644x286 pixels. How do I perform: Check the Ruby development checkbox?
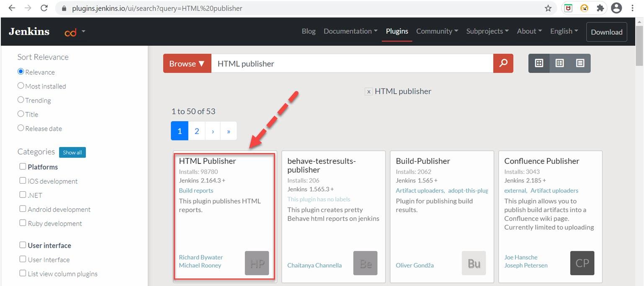23,223
